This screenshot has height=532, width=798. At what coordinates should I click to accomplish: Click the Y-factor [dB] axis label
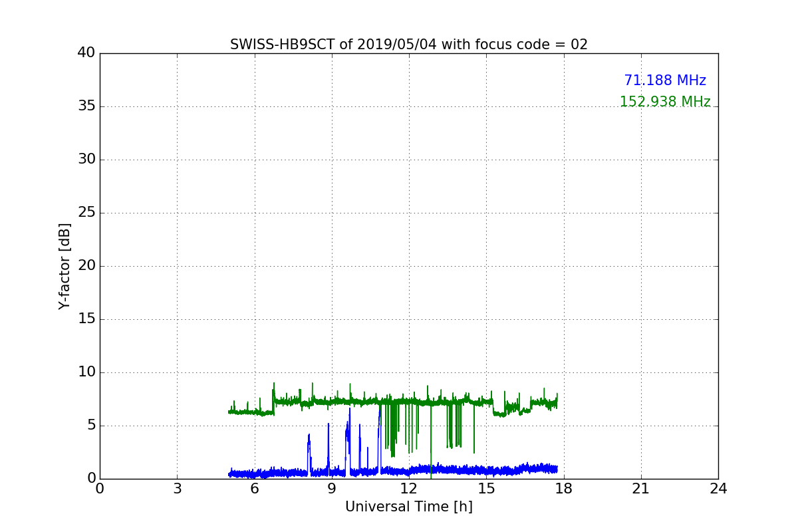tap(65, 266)
